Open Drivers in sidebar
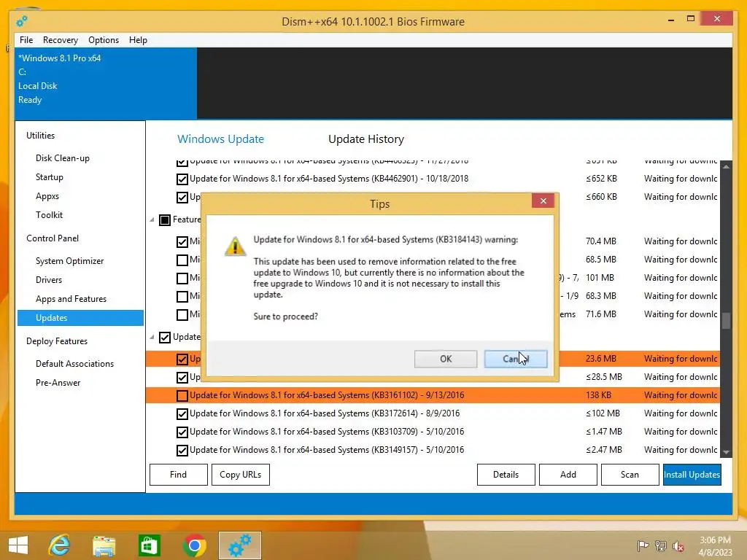The width and height of the screenshot is (747, 560). tap(49, 280)
